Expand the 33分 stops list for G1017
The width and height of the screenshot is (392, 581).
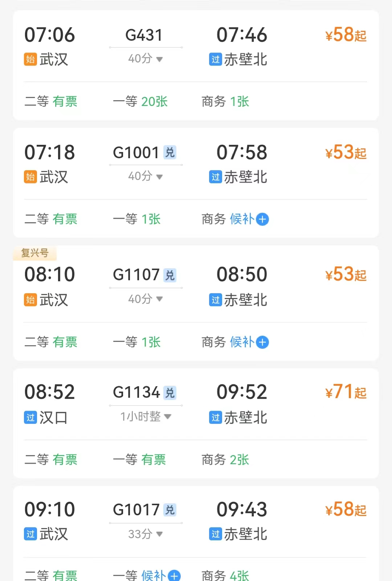(146, 534)
